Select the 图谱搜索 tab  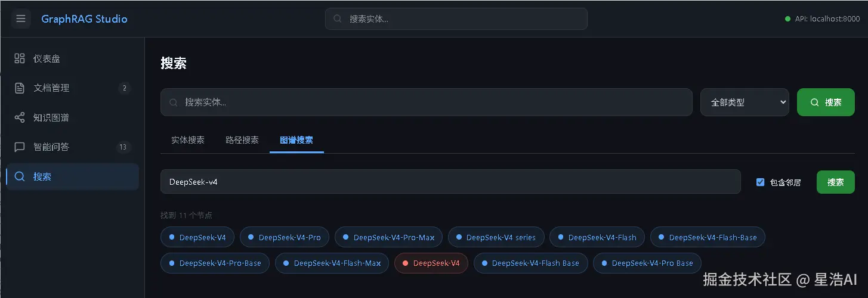(x=296, y=140)
